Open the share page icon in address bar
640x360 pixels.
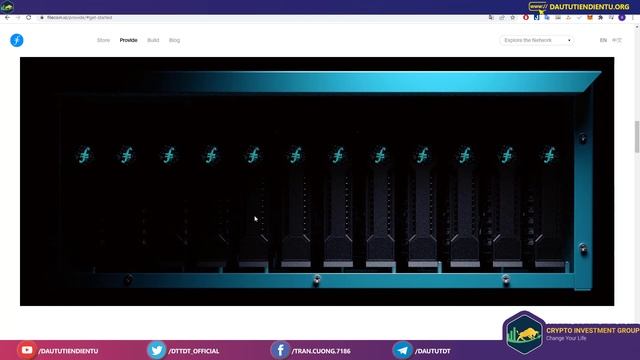pyautogui.click(x=502, y=18)
